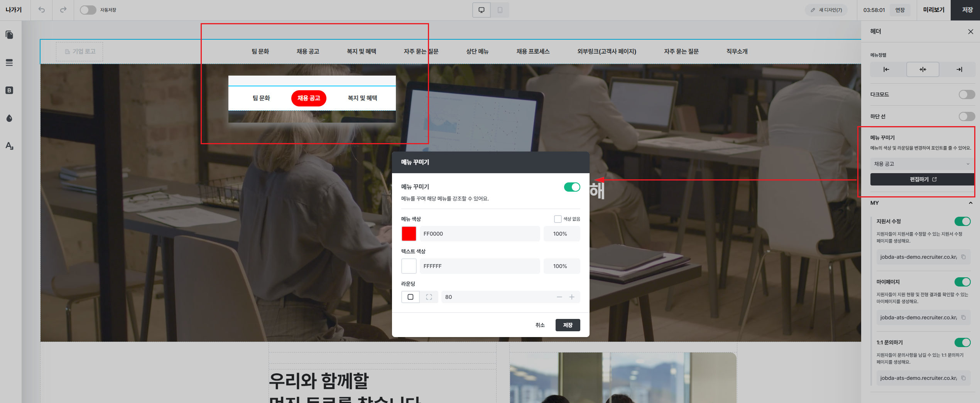Toggle the 자동저장 switch
980x403 pixels.
coord(88,10)
